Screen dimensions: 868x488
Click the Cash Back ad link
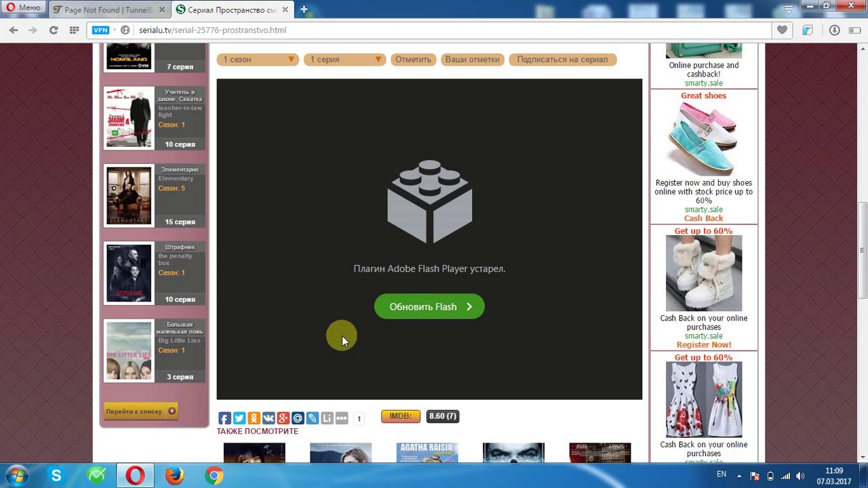tap(704, 218)
